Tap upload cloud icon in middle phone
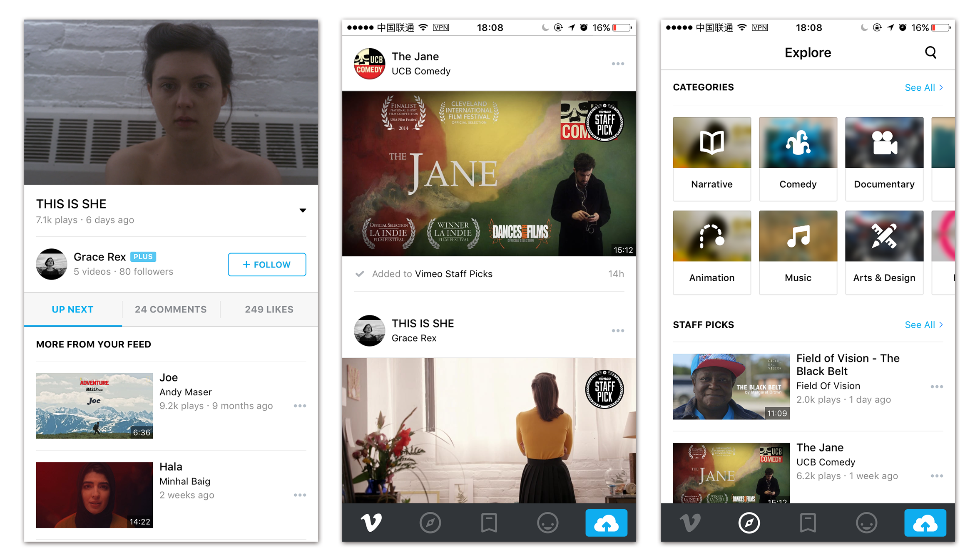980x555 pixels. [606, 523]
